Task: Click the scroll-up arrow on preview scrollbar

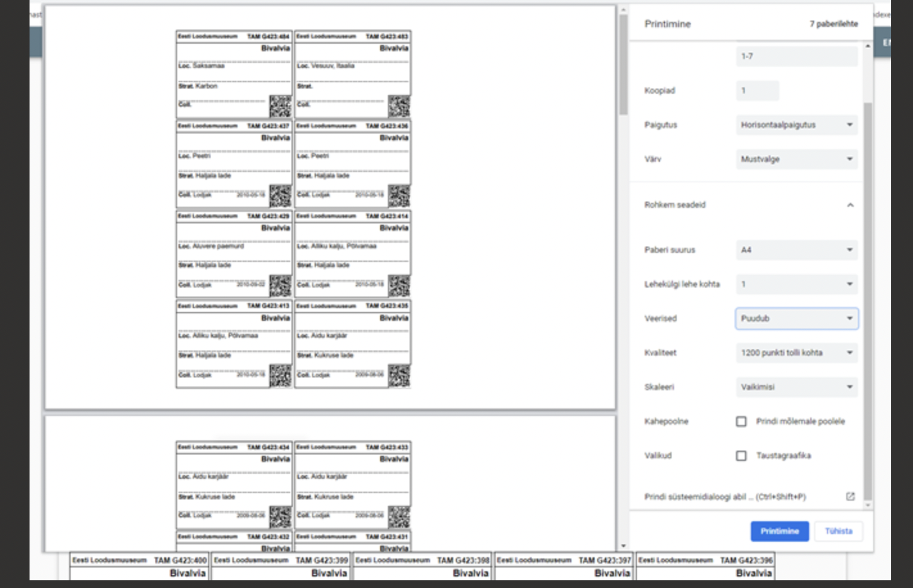Action: pyautogui.click(x=623, y=9)
